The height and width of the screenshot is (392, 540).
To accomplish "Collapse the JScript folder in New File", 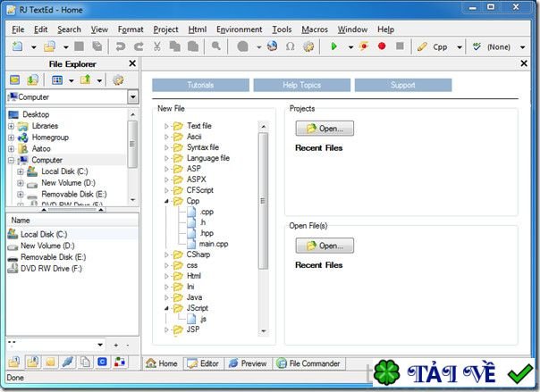I will click(166, 308).
